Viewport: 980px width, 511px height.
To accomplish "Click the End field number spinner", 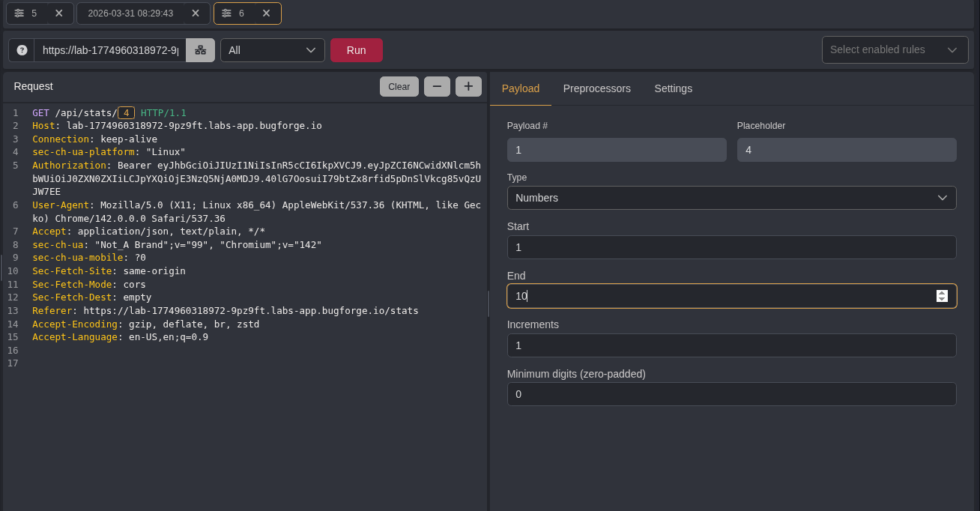I will [942, 296].
